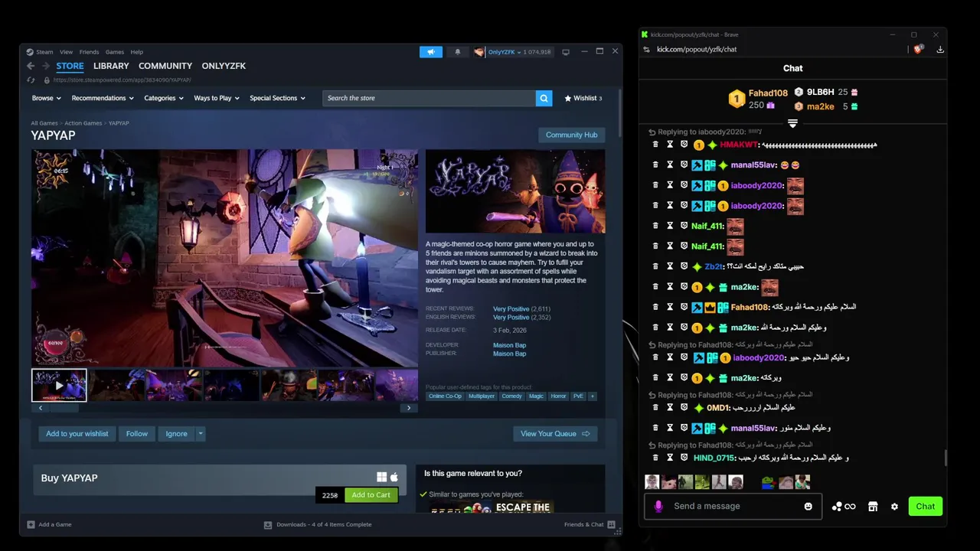980x551 pixels.
Task: Click the Steam Big Picture monitor icon
Action: click(x=566, y=52)
